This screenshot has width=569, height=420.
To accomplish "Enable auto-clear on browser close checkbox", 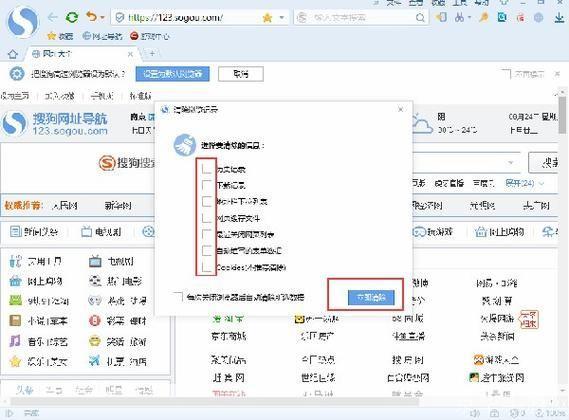I will point(178,297).
